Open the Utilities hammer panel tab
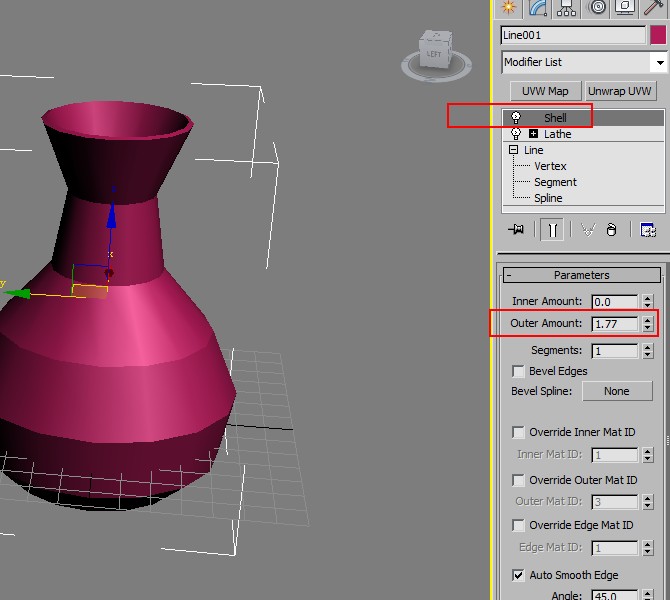The image size is (670, 600). pos(654,8)
